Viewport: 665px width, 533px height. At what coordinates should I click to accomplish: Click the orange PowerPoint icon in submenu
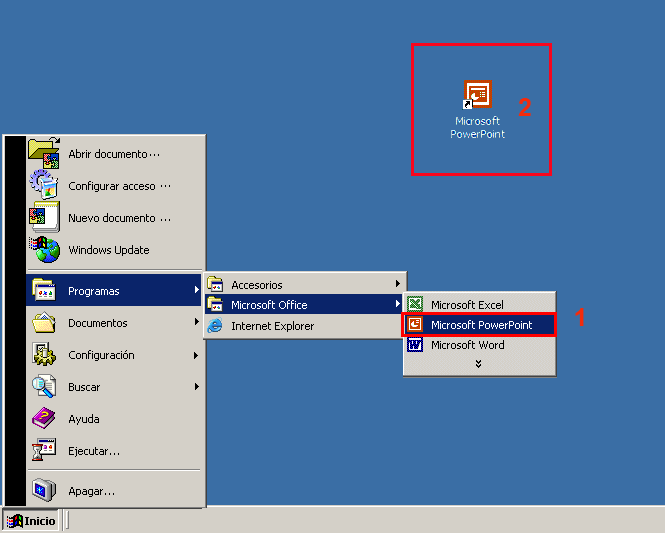[415, 324]
